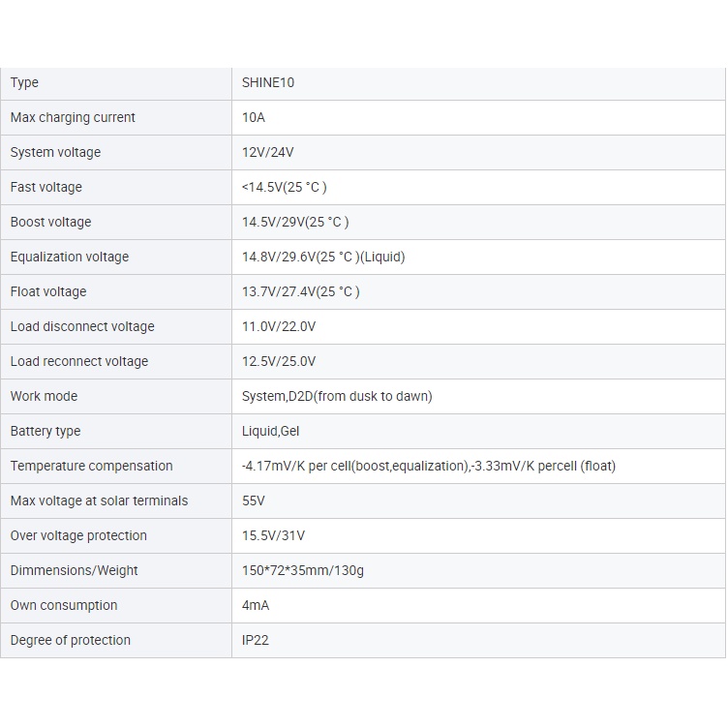This screenshot has width=728, height=728.
Task: Select the Max charging current label
Action: (73, 117)
